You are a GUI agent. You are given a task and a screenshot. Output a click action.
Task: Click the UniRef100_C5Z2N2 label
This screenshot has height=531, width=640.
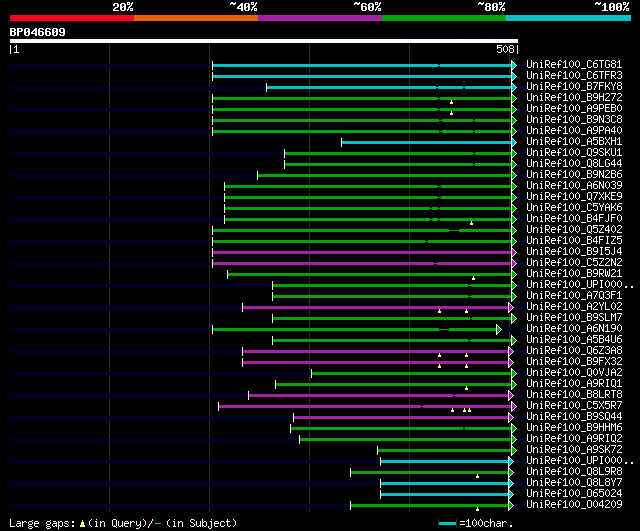coord(574,263)
